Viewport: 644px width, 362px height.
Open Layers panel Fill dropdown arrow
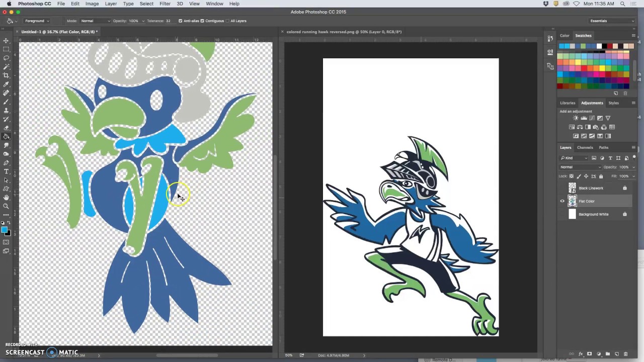point(633,176)
